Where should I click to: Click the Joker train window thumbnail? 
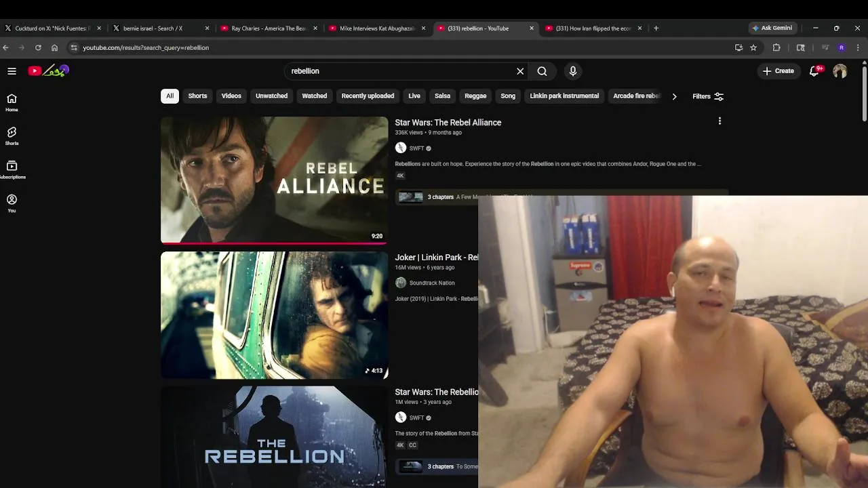[274, 315]
